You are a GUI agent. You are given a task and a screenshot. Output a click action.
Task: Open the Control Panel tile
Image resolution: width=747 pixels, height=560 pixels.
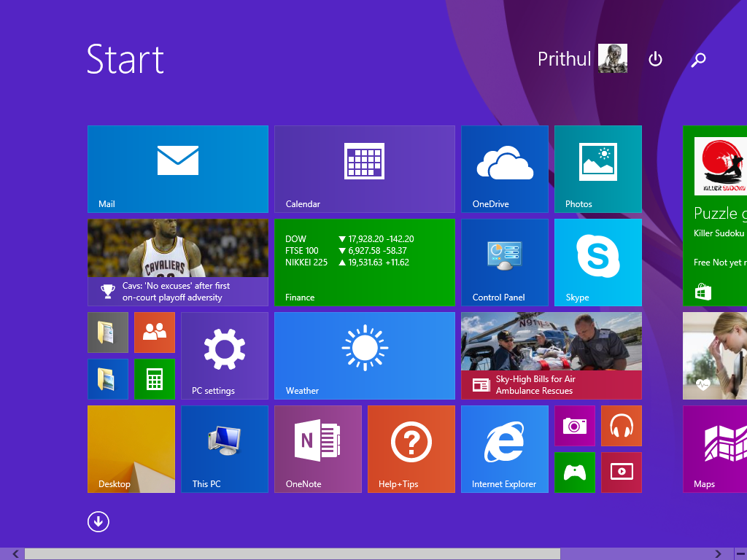[x=505, y=262]
